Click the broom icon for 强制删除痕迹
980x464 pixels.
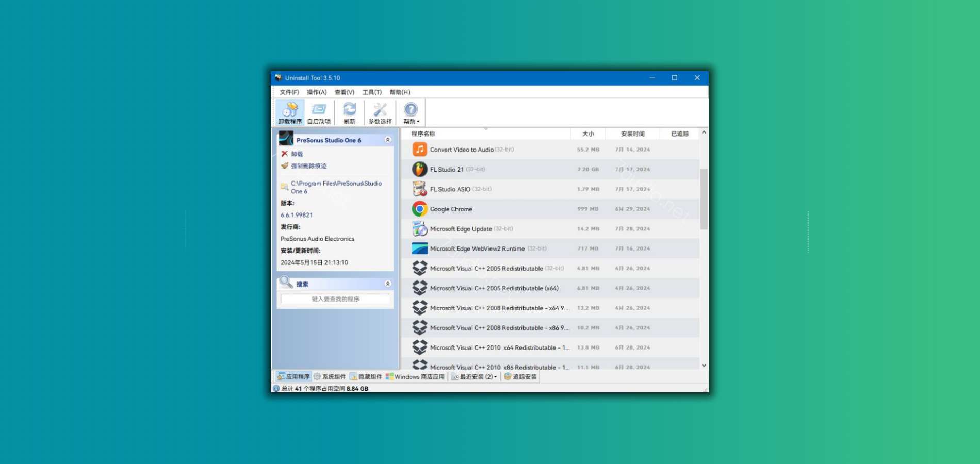click(285, 165)
